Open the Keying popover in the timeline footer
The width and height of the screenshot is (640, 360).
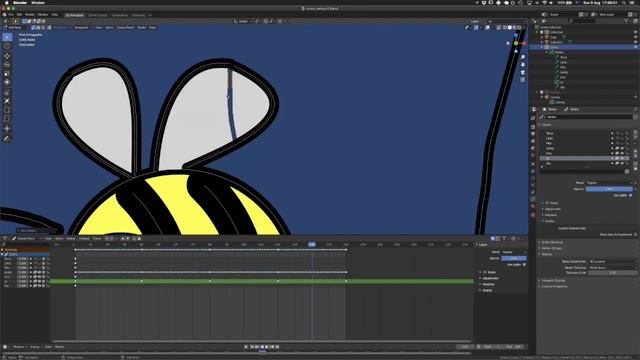(35, 347)
